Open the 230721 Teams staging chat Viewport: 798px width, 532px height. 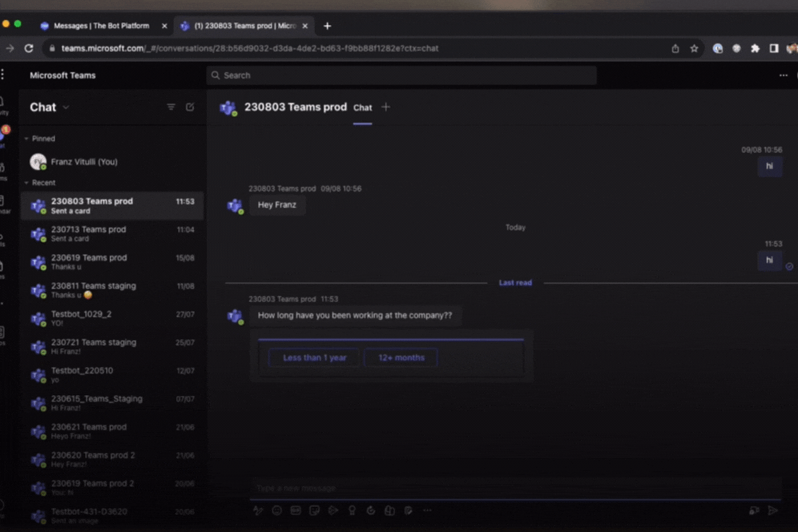112,347
